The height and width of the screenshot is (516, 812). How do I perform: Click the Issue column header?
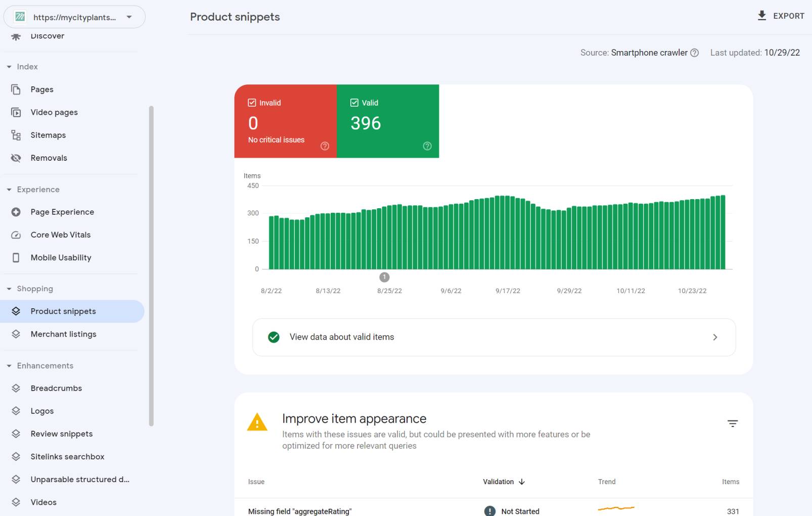[256, 482]
